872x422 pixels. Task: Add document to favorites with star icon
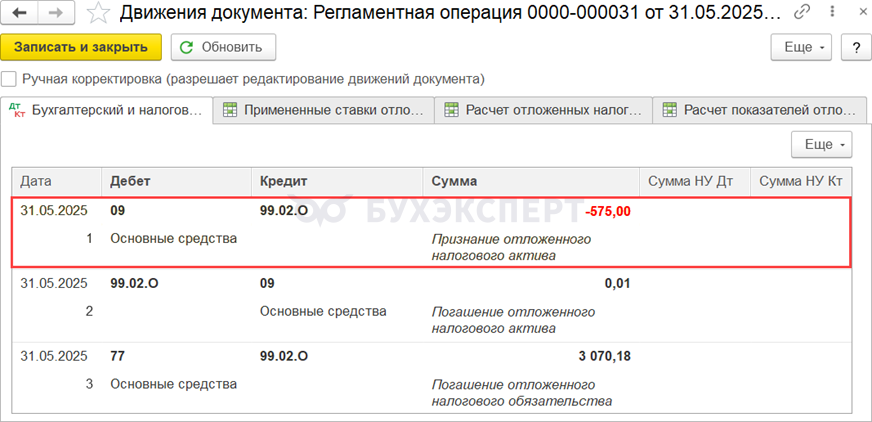click(98, 14)
